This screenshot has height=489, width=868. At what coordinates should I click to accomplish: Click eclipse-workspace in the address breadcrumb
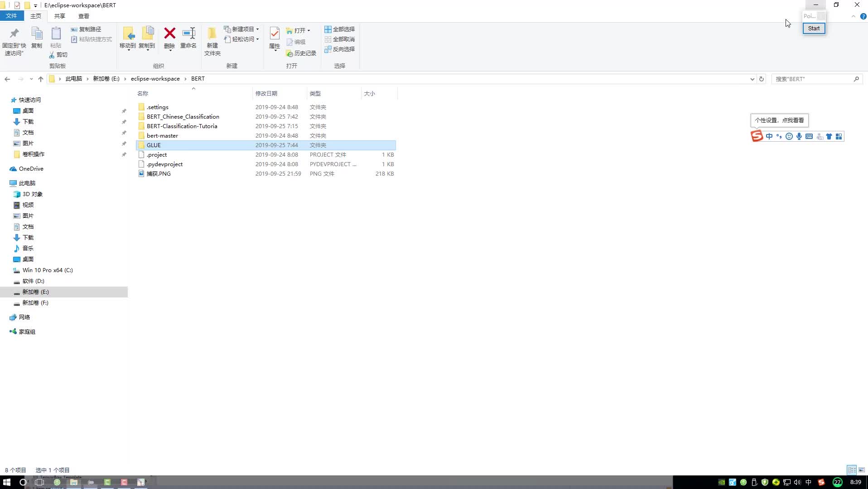tap(155, 79)
